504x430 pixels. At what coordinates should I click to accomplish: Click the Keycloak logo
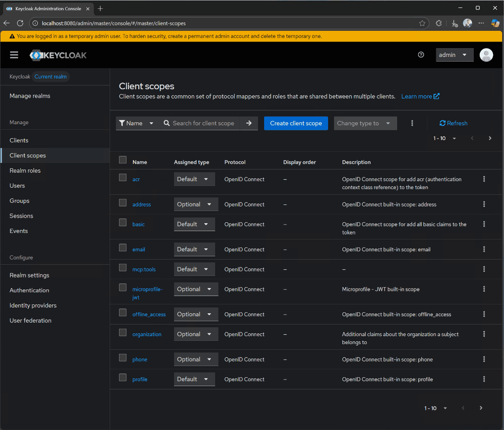(58, 55)
